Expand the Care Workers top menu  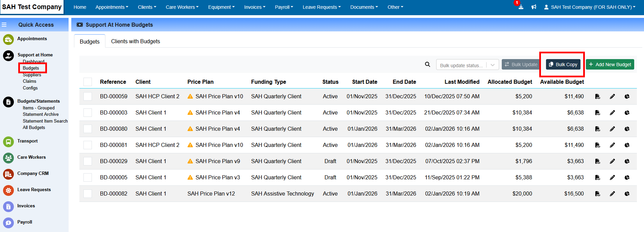coord(182,7)
